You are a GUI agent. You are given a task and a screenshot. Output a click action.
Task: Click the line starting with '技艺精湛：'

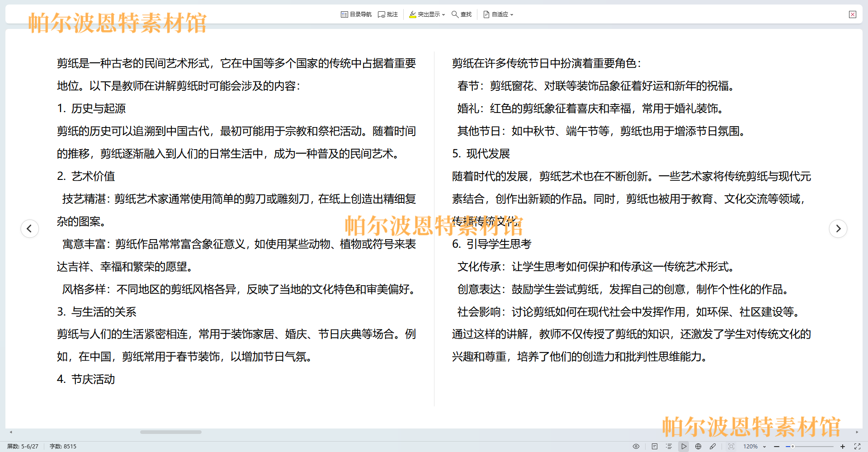click(x=239, y=199)
